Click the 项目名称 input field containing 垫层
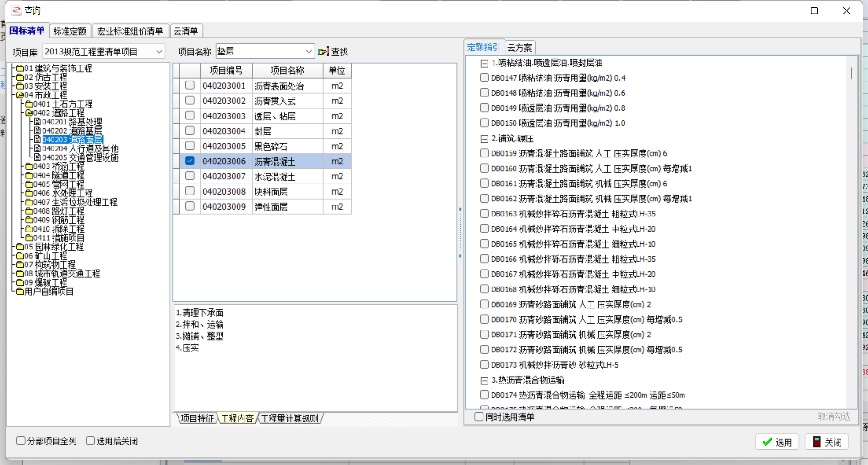 [260, 51]
